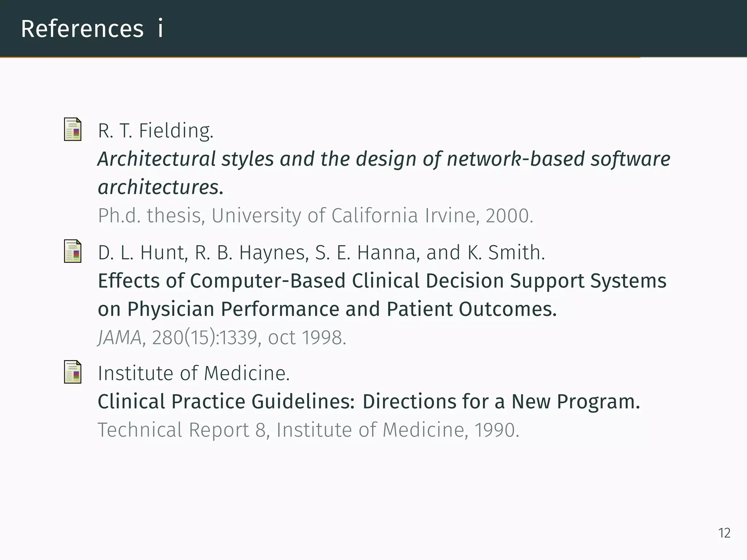The width and height of the screenshot is (747, 560).
Task: Click the slide number 12
Action: [x=724, y=533]
